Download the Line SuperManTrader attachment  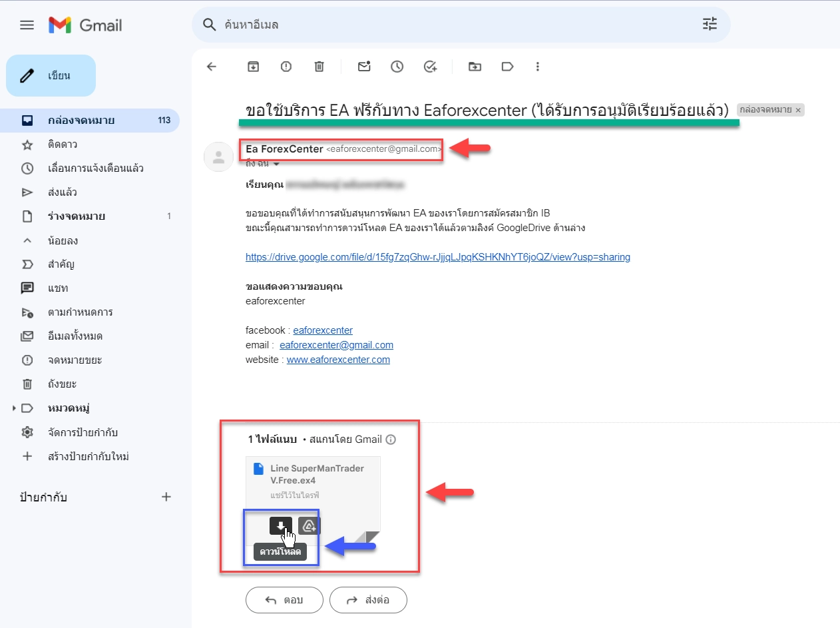[280, 525]
